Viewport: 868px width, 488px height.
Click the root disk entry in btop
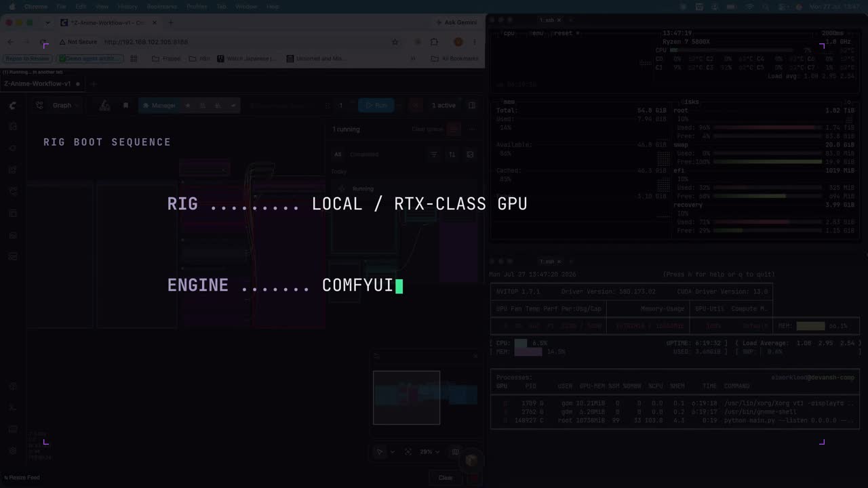(x=680, y=110)
